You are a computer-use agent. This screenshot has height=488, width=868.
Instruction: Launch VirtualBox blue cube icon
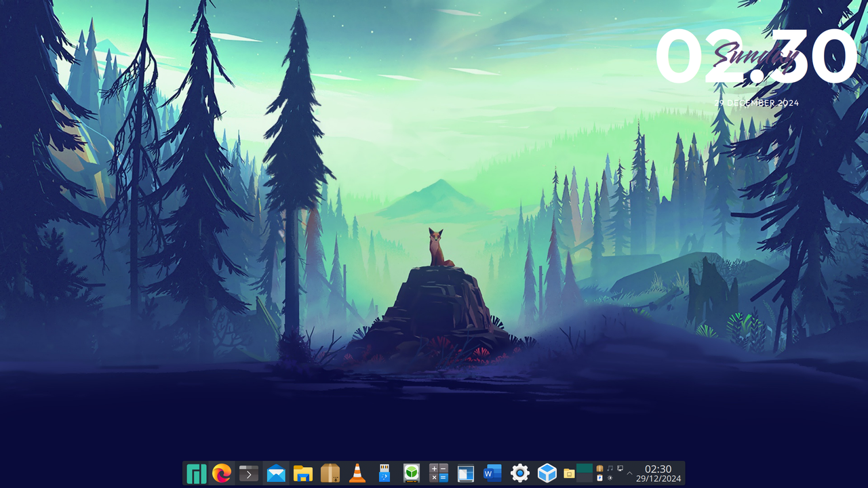click(547, 473)
